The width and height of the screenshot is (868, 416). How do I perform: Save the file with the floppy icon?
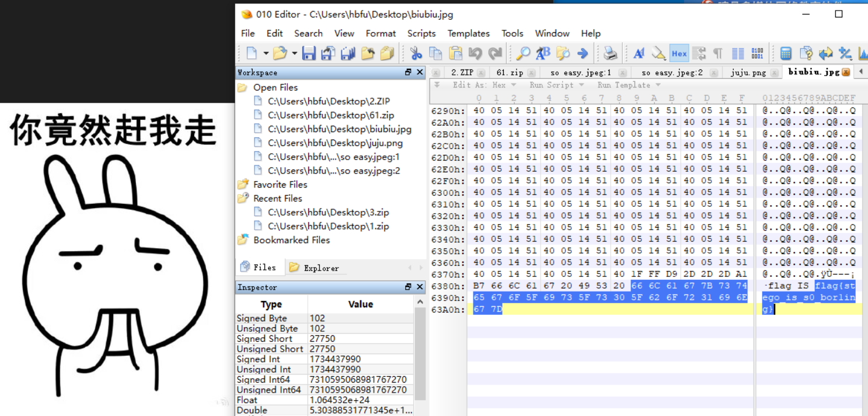[309, 54]
